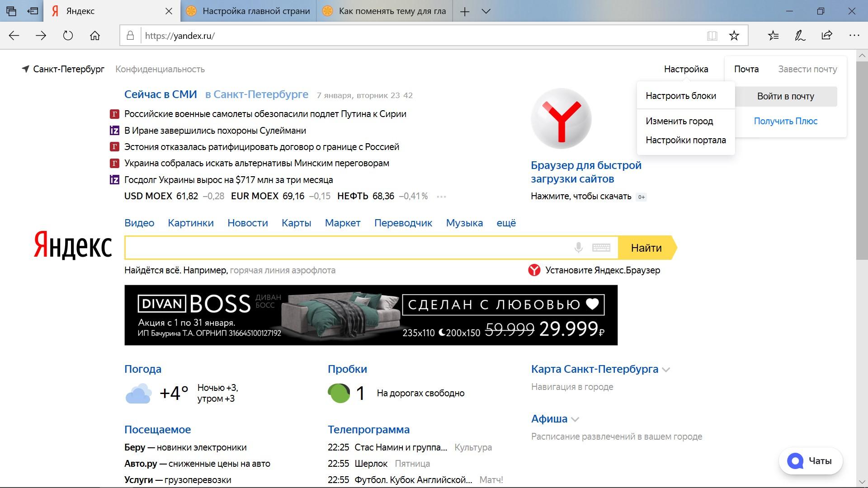Open the Погода block heading
The height and width of the screenshot is (488, 868).
coord(143,369)
